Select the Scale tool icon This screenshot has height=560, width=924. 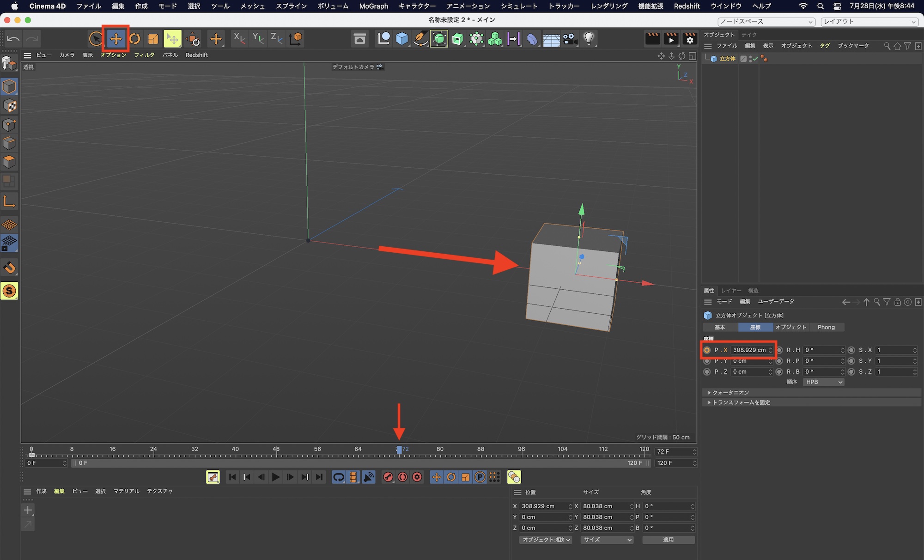click(x=153, y=39)
